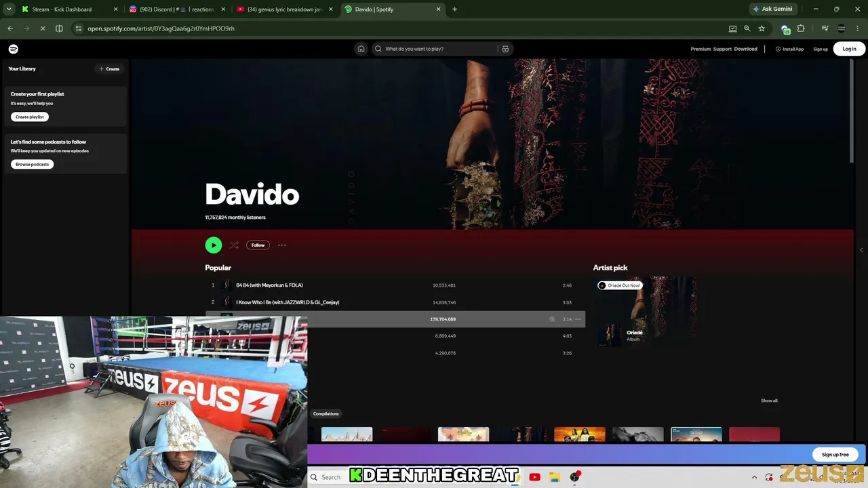The width and height of the screenshot is (868, 488).
Task: Create a new library item with Create
Action: (x=109, y=68)
